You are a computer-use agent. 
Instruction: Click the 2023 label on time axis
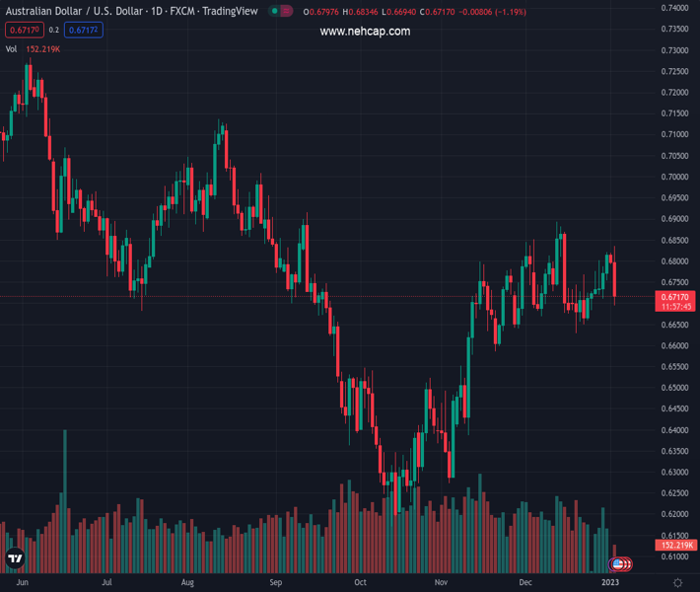(x=611, y=582)
